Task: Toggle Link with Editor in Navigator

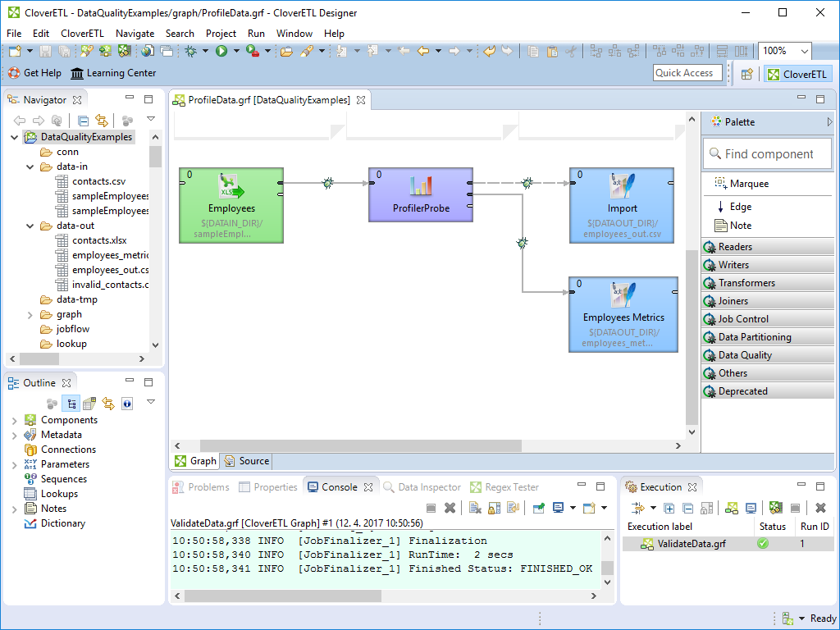Action: click(x=102, y=121)
